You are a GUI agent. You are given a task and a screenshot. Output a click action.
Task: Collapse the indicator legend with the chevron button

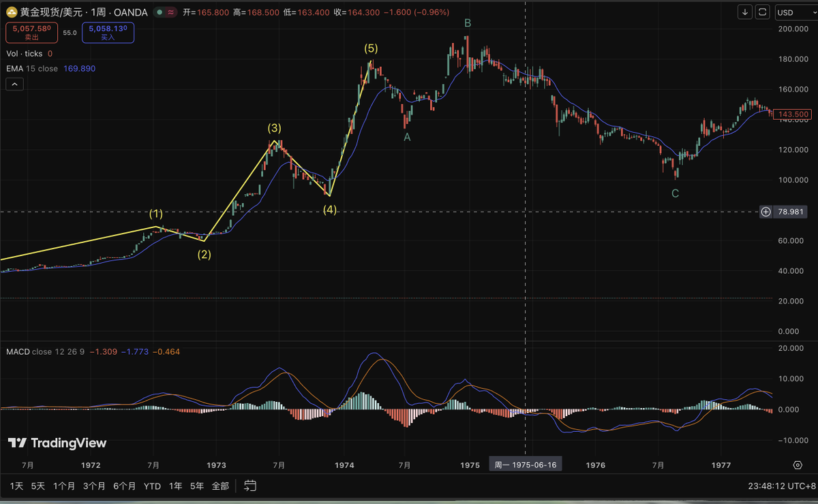(14, 84)
